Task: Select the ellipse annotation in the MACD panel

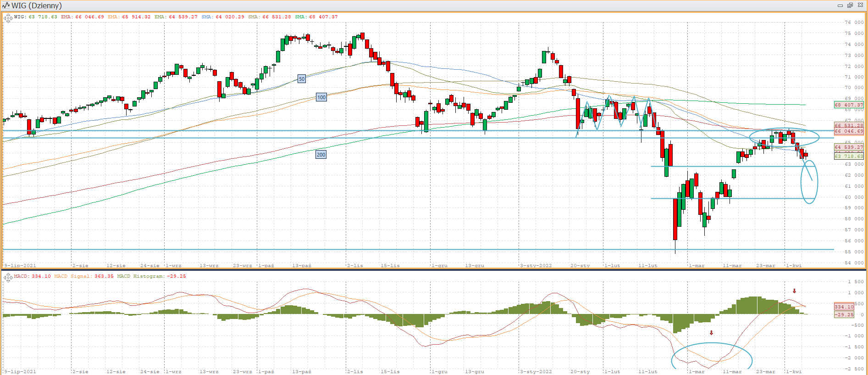Action: tap(712, 343)
